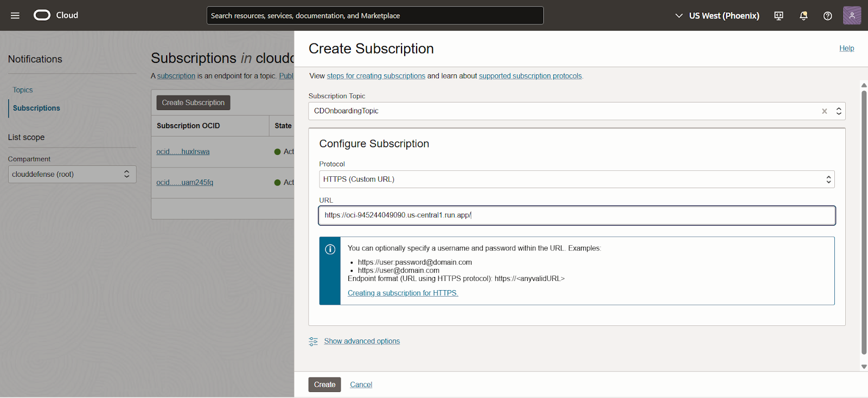
Task: Open the Protocol dropdown showing HTTPS (Custom URL)
Action: pos(577,179)
